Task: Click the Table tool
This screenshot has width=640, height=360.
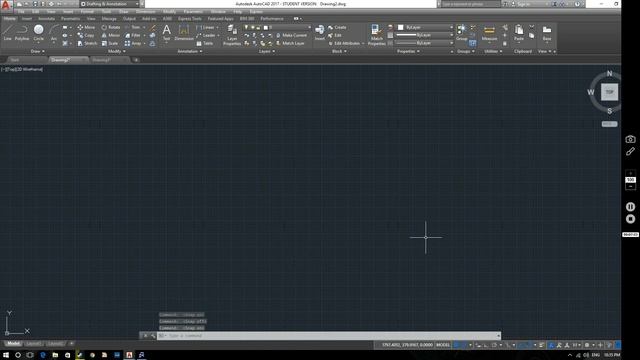Action: (x=204, y=43)
